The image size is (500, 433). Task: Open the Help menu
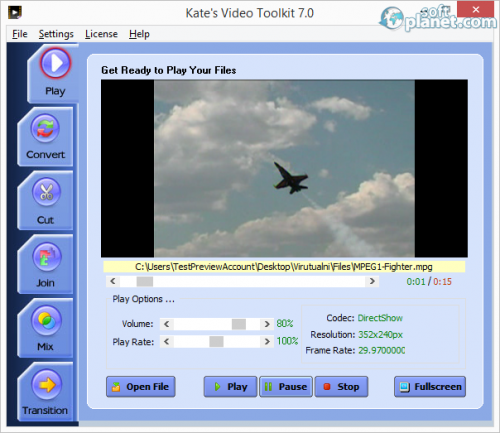click(x=139, y=34)
